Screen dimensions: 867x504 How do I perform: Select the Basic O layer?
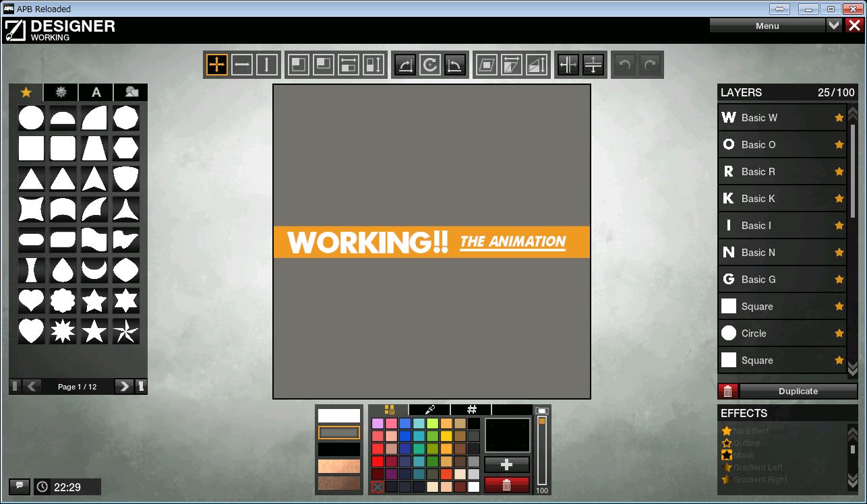783,145
